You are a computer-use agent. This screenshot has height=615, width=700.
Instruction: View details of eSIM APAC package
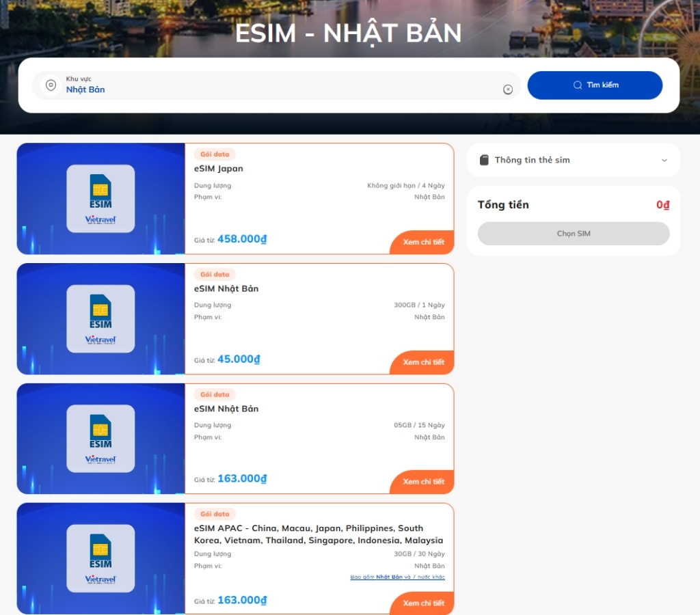422,603
